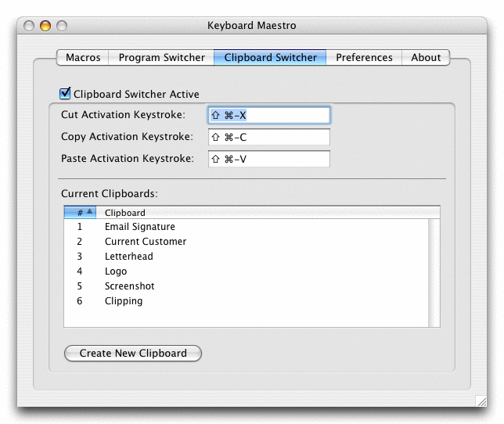Click the Clipboard column header
This screenshot has height=424, width=504.
coord(268,212)
